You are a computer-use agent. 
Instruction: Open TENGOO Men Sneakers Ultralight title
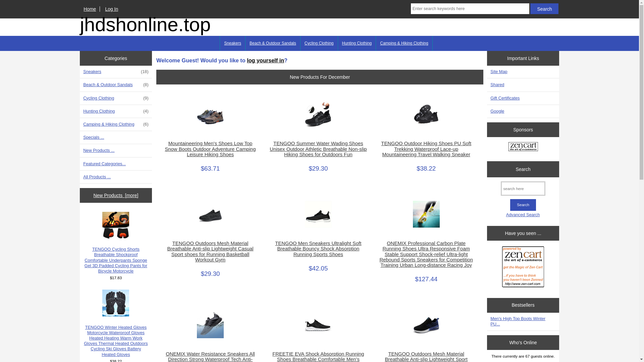click(x=318, y=249)
